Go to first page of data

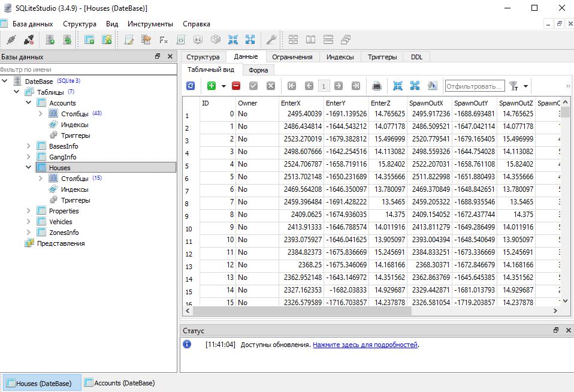pos(292,86)
